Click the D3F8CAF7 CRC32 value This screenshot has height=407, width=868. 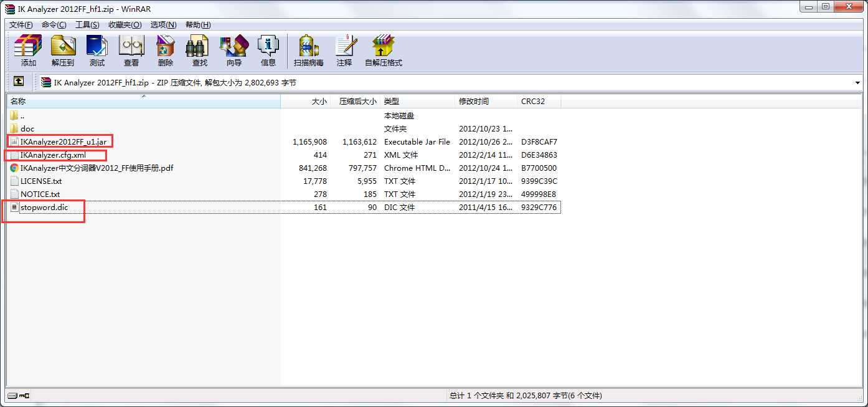tap(539, 142)
